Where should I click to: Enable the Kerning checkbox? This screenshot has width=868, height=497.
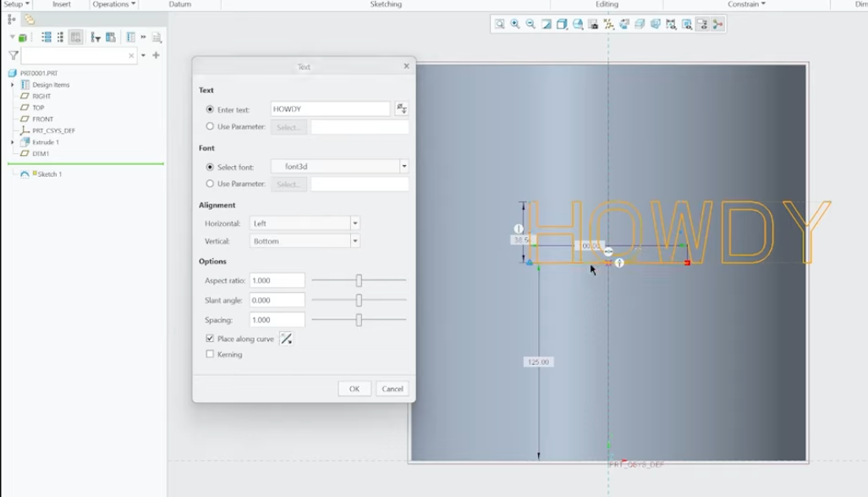(x=210, y=354)
